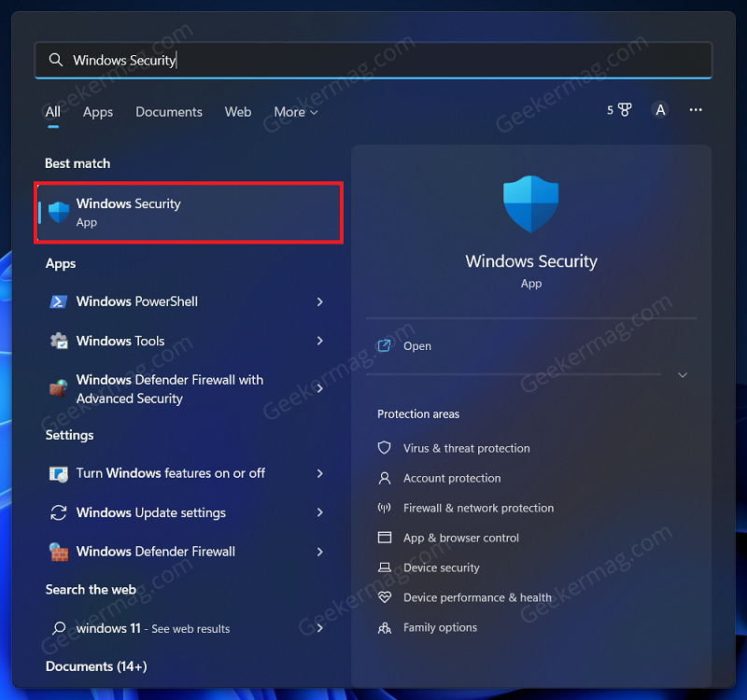Switch to the Documents search tab
The image size is (747, 700).
click(x=169, y=112)
